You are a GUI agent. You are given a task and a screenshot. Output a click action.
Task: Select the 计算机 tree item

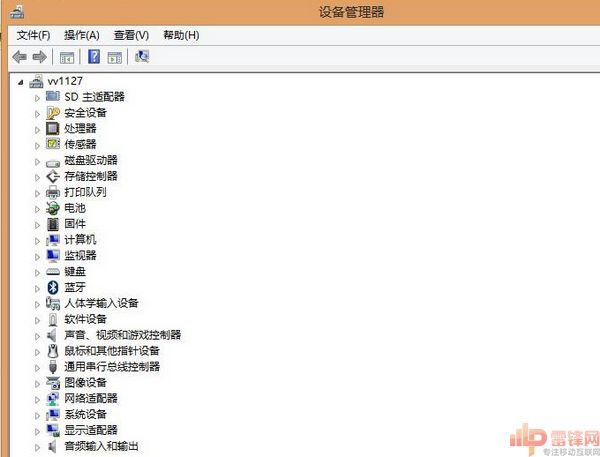pos(80,240)
